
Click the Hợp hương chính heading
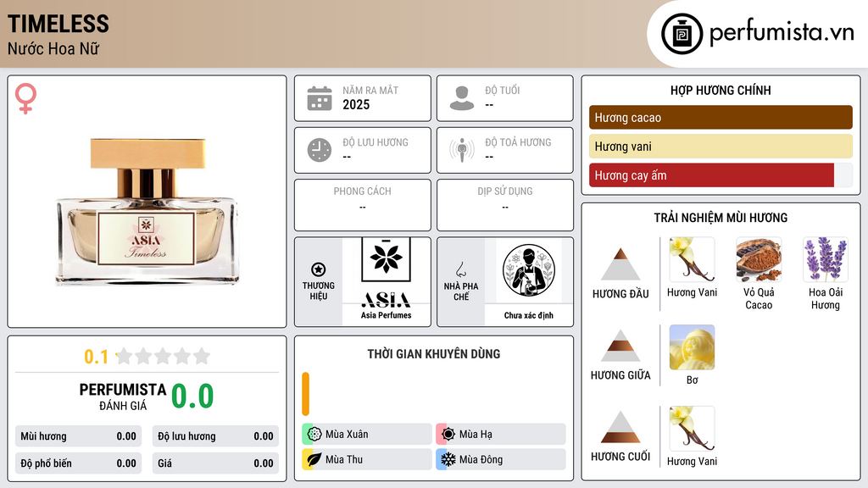click(x=721, y=90)
